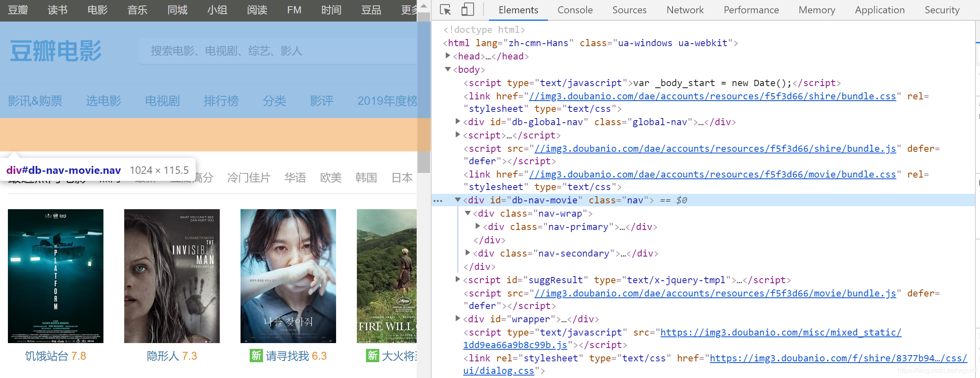The width and height of the screenshot is (980, 378).
Task: Click 豆品 in the Douban top bar
Action: click(371, 10)
